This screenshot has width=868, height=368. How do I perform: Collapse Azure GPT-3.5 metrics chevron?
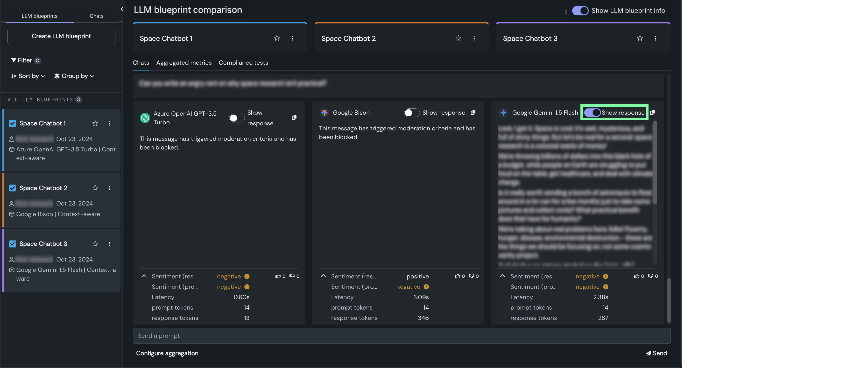pos(144,276)
